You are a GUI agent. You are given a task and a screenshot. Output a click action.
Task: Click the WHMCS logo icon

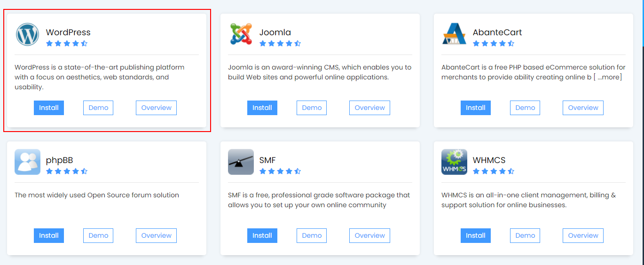tap(454, 162)
